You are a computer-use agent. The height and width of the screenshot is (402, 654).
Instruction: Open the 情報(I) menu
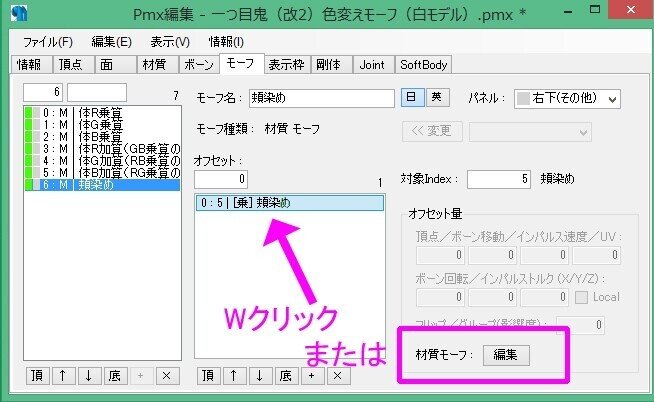226,42
